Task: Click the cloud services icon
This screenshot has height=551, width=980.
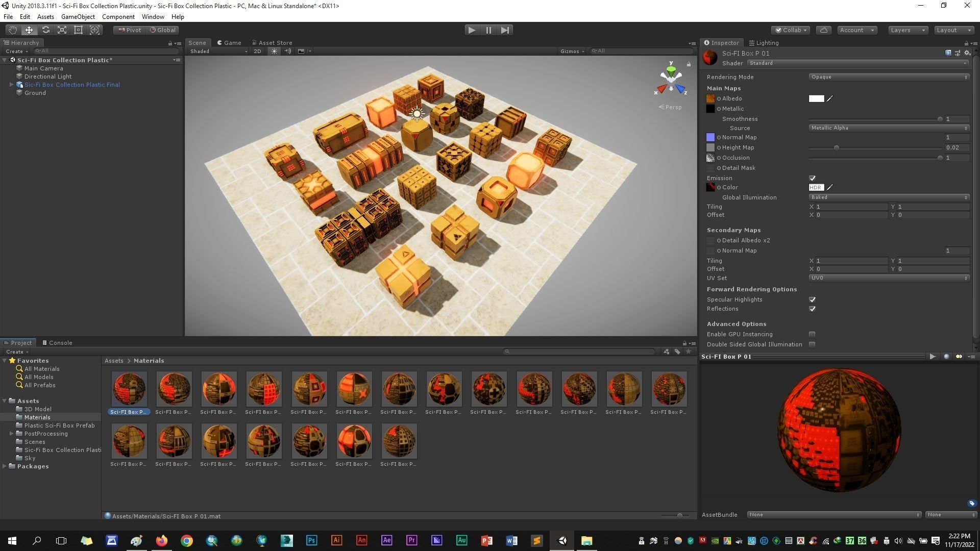Action: pos(823,30)
